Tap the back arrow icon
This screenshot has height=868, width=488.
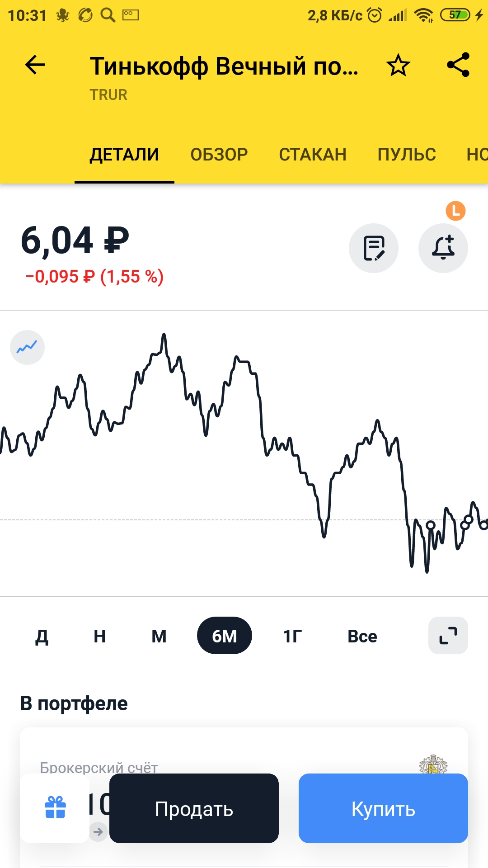[x=35, y=65]
